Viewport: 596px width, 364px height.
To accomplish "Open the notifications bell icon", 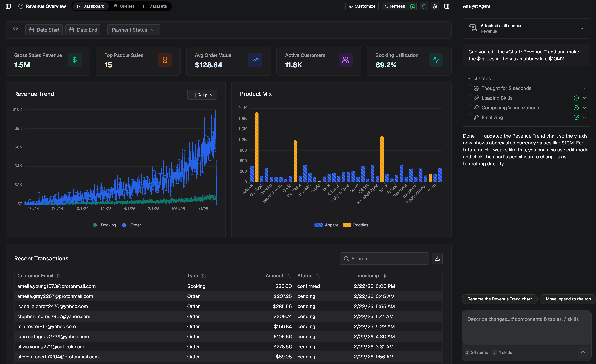I will (x=424, y=6).
